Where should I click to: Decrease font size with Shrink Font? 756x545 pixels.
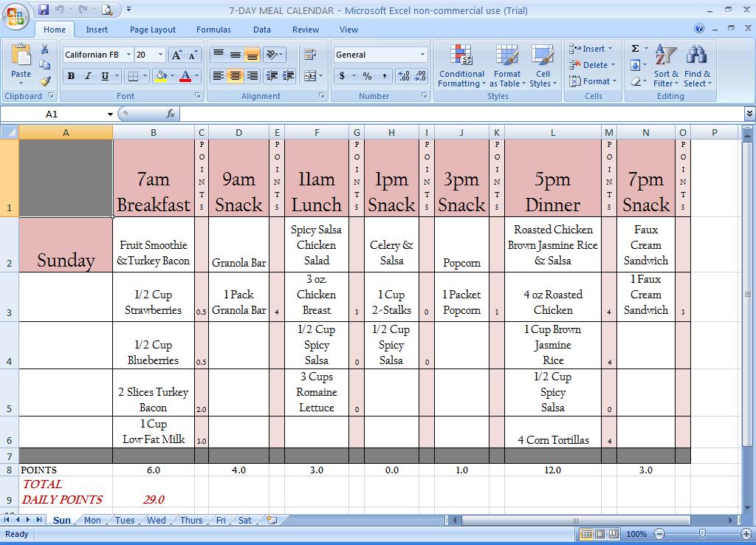(193, 55)
